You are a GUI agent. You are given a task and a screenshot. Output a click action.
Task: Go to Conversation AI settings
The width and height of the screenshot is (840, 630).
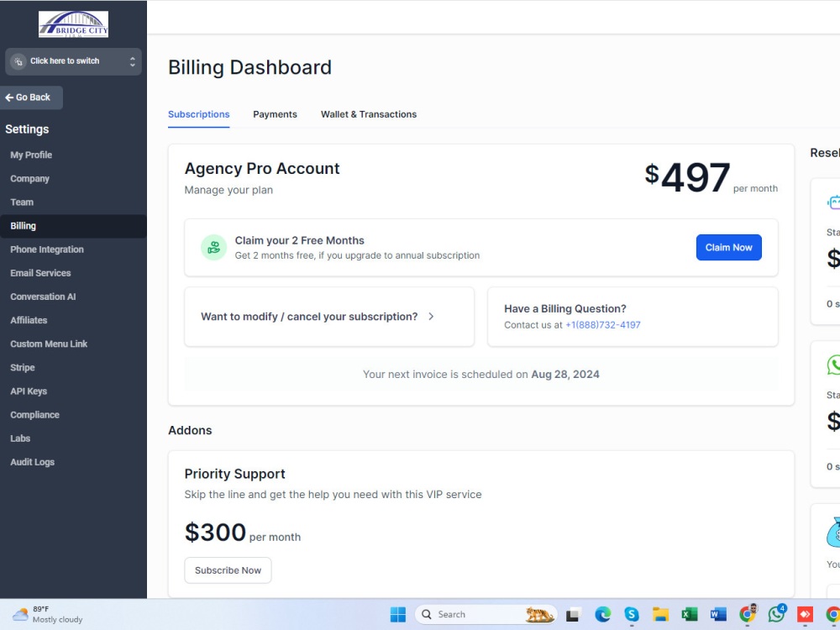(x=43, y=297)
